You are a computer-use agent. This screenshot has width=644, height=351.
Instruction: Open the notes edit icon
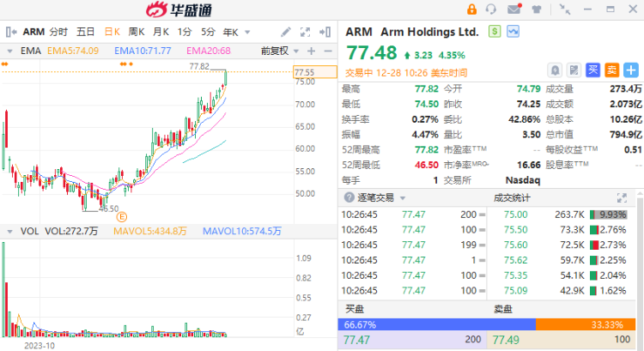tap(574, 70)
